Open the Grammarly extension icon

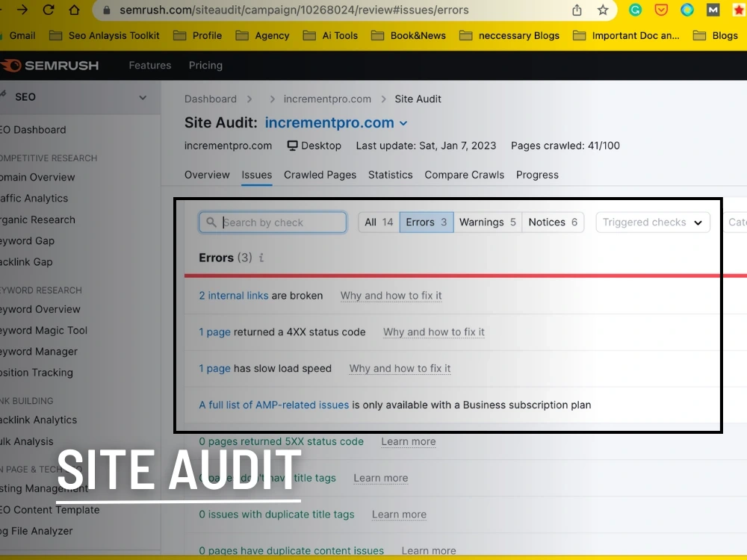click(x=635, y=10)
